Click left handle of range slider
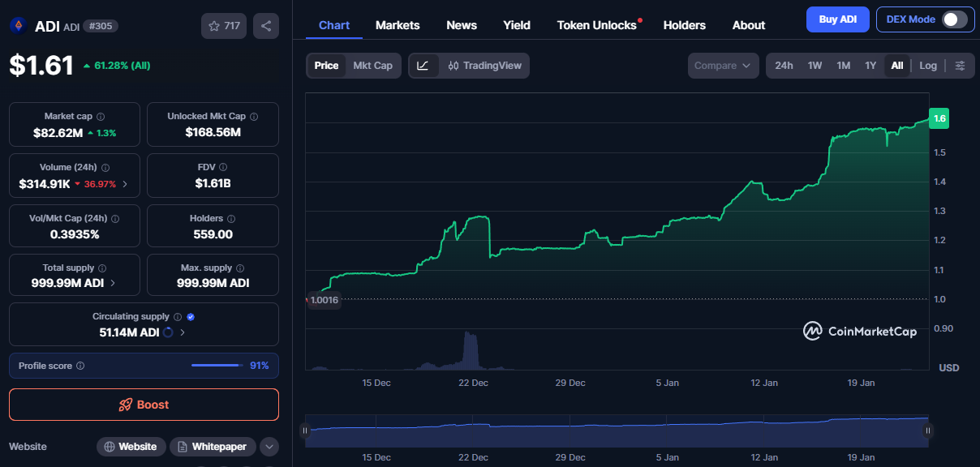Viewport: 980px width, 467px height. pos(305,431)
